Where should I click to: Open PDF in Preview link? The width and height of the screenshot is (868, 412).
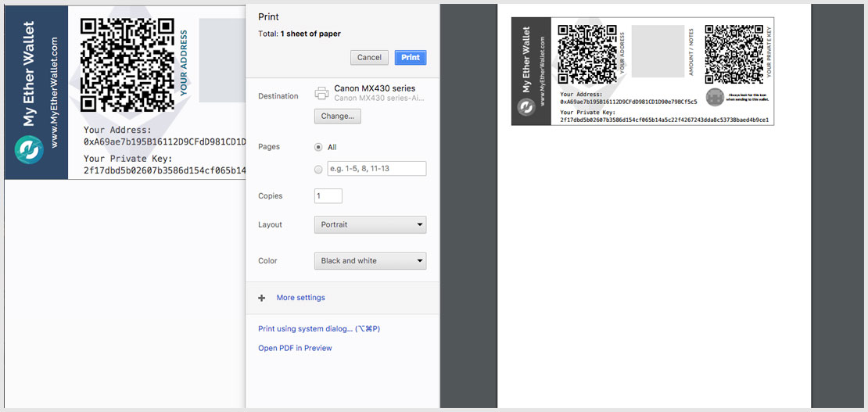click(295, 349)
